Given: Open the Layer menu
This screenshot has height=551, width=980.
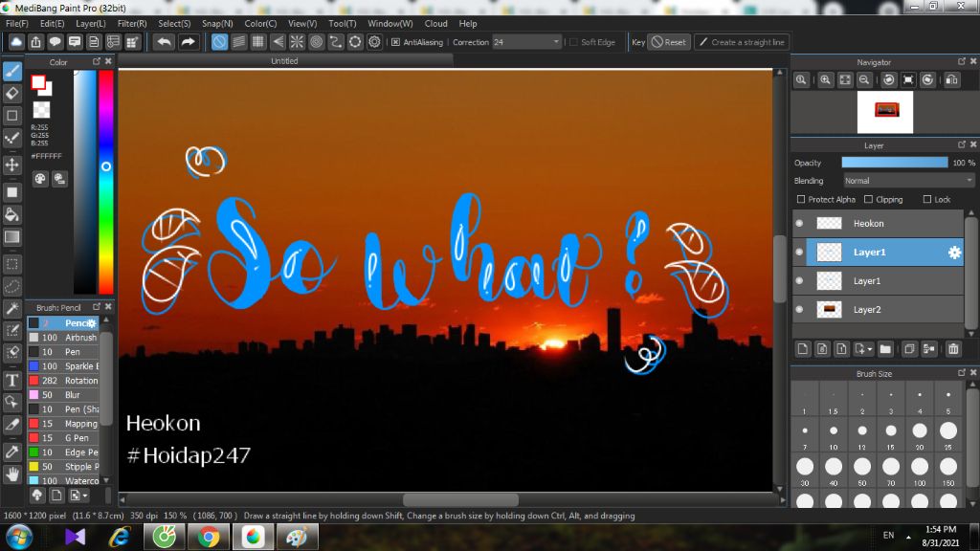Looking at the screenshot, I should [91, 24].
